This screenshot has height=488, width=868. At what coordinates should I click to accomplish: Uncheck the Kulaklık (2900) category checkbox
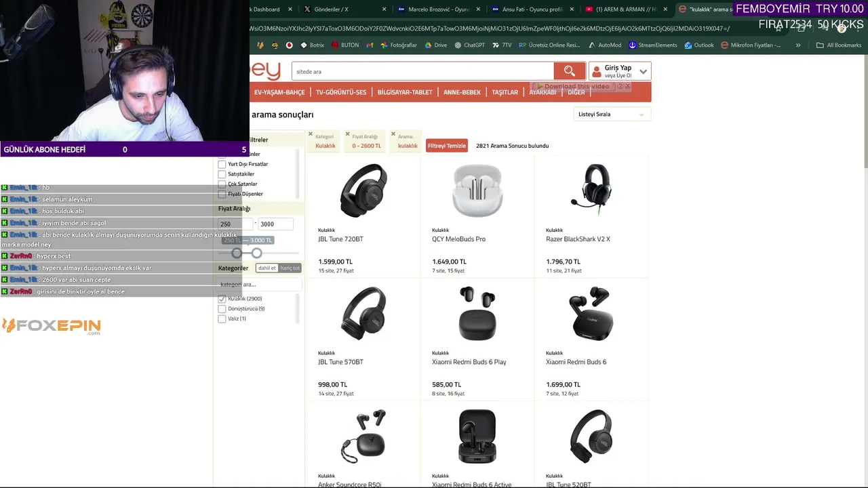point(222,299)
